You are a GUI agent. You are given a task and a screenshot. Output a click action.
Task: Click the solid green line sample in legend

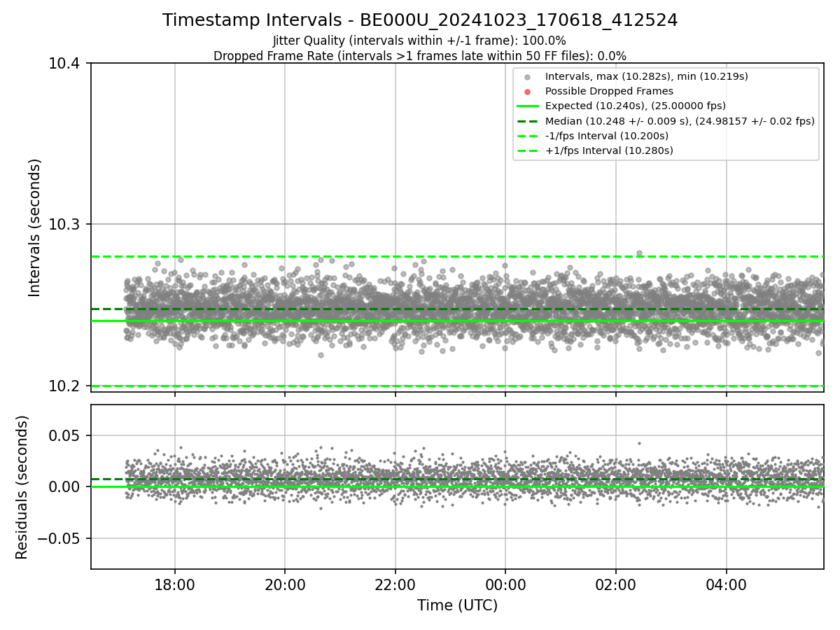pyautogui.click(x=528, y=106)
